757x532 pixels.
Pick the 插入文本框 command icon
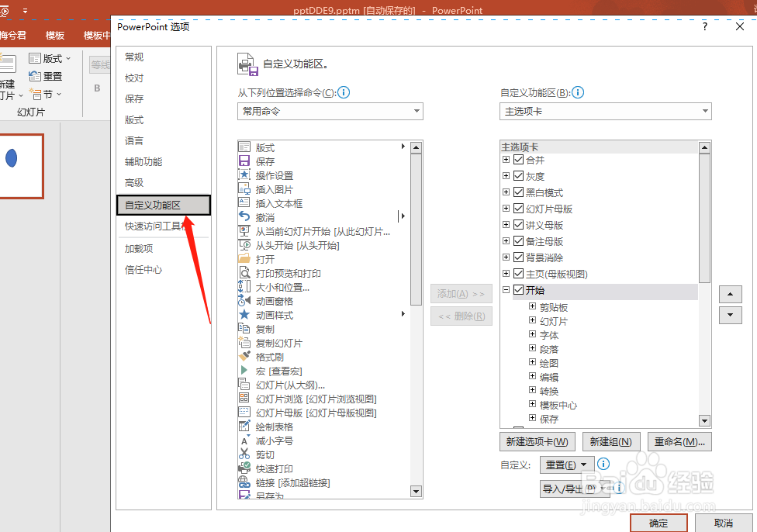coord(244,202)
